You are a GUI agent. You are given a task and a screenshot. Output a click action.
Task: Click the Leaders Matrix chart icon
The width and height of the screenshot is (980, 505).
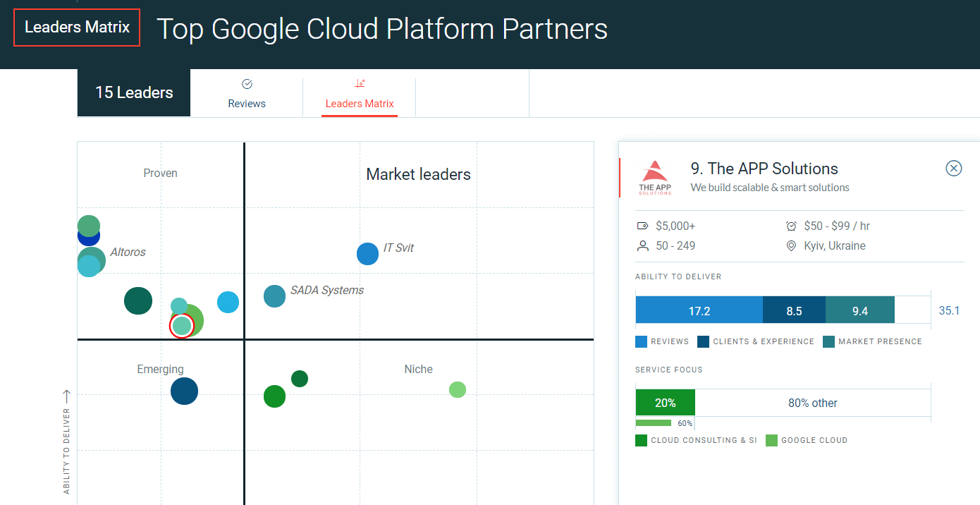tap(360, 84)
